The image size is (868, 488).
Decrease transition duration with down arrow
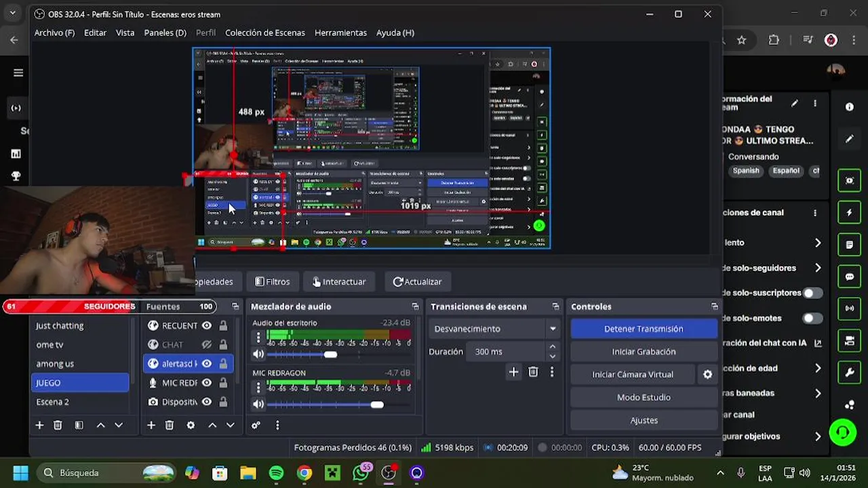(552, 357)
